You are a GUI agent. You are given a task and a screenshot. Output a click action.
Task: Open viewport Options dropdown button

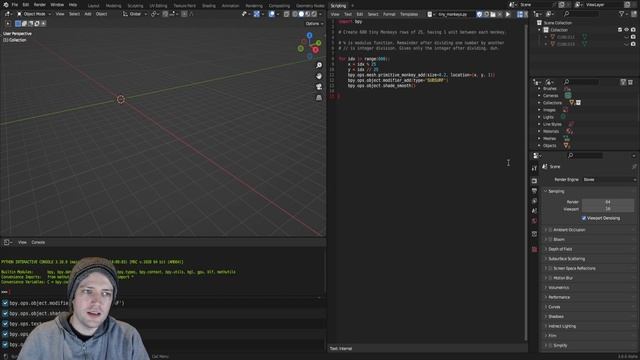click(x=314, y=24)
